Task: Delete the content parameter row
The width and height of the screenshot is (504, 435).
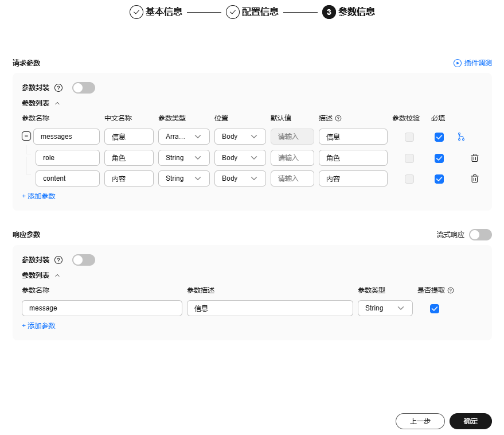Action: click(x=475, y=178)
